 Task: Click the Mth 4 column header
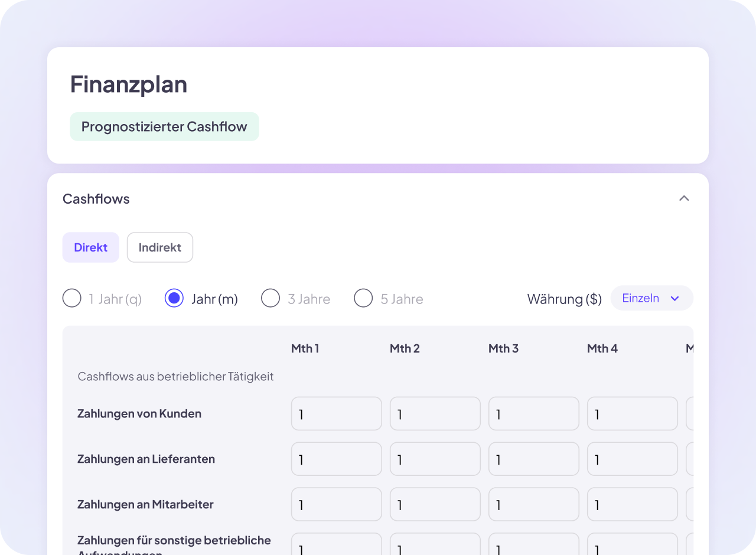point(602,348)
